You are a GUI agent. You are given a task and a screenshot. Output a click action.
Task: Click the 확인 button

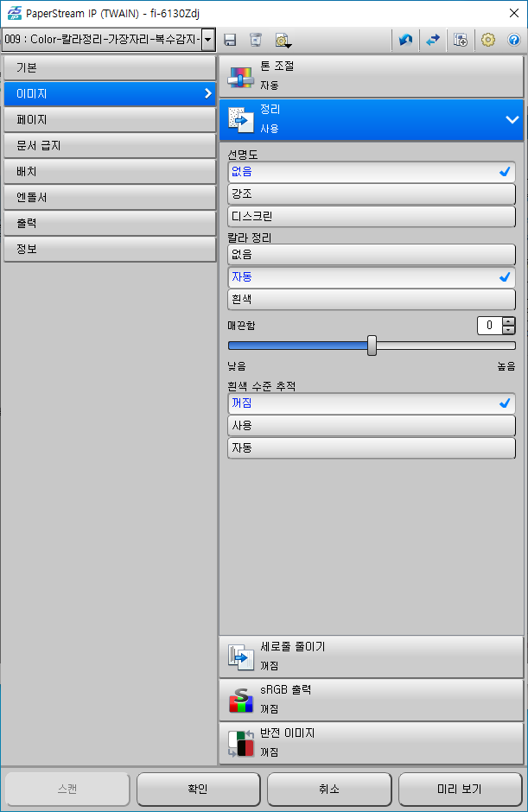tap(198, 789)
